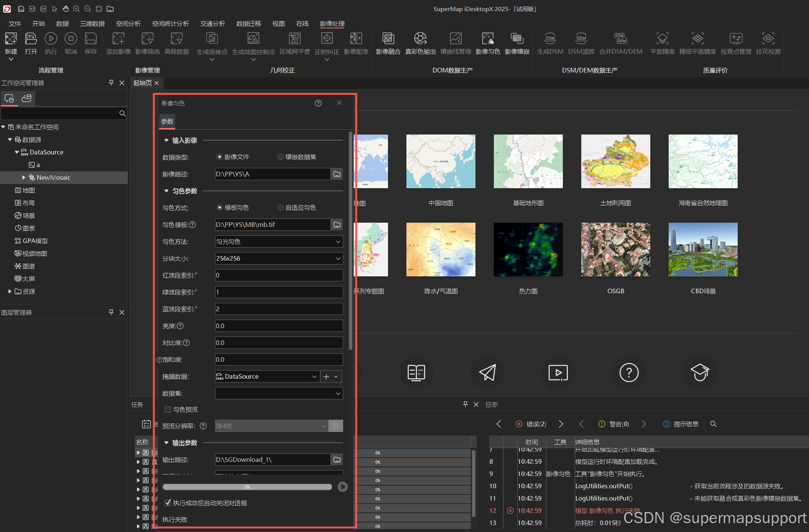Select the 自适应匀色 radio option
Image resolution: width=809 pixels, height=532 pixels.
point(281,207)
